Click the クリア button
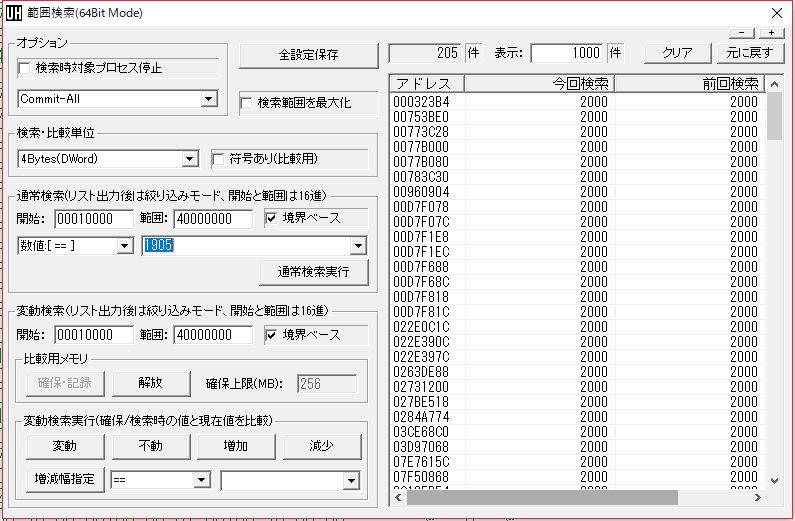 coord(677,53)
